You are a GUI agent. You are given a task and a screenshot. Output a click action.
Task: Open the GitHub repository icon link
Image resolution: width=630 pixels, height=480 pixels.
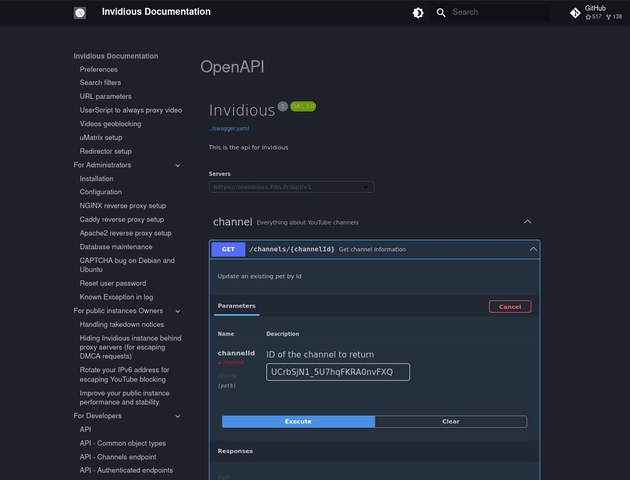tap(575, 13)
